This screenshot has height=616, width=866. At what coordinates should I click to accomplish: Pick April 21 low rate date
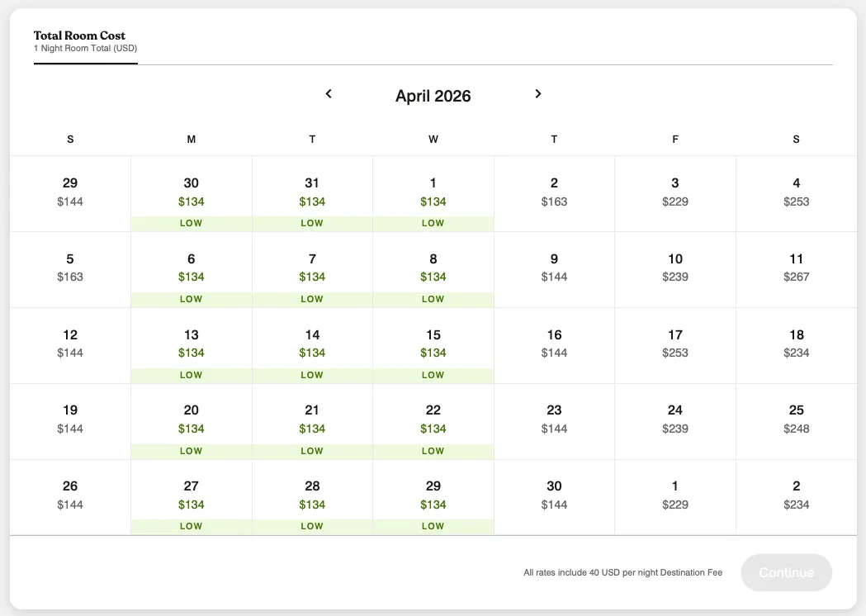[312, 421]
